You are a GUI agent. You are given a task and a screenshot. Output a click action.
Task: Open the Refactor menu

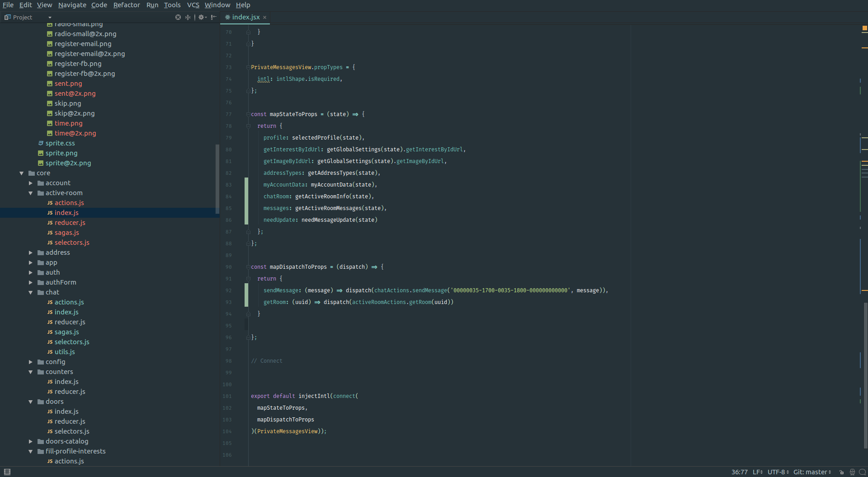[x=126, y=5]
